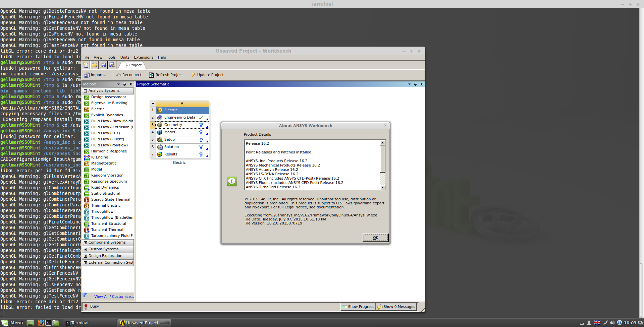Collapse the Analysis Systems group
Viewport: 644px width, 327px height.
(x=86, y=91)
